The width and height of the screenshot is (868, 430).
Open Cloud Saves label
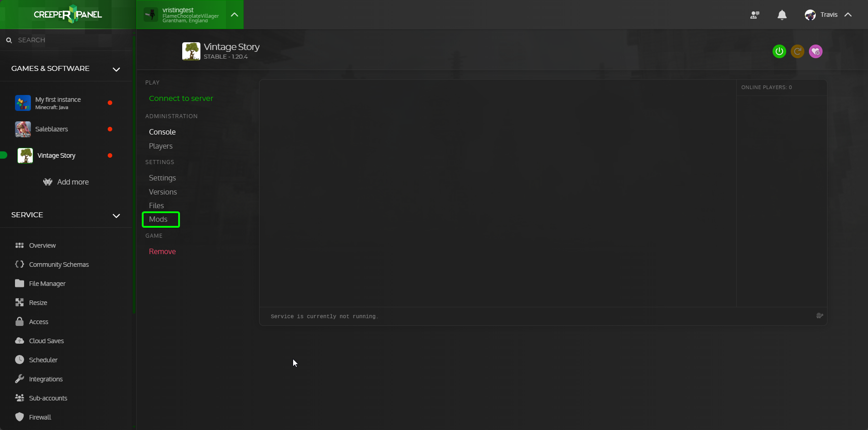point(46,341)
